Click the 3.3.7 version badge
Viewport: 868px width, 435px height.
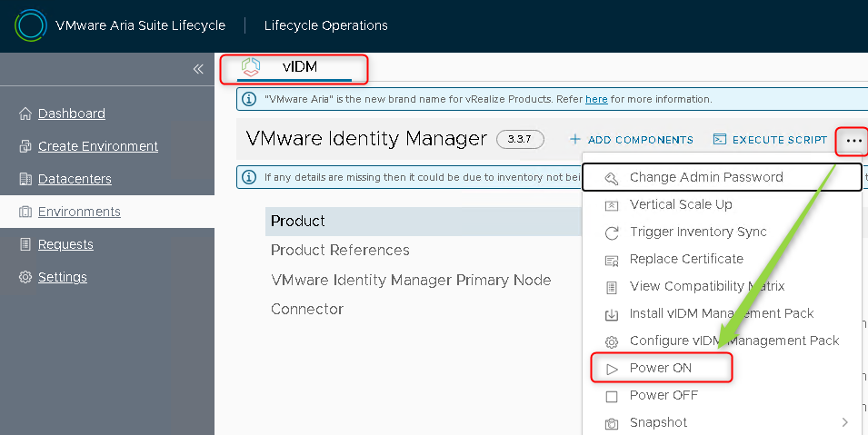(x=520, y=139)
